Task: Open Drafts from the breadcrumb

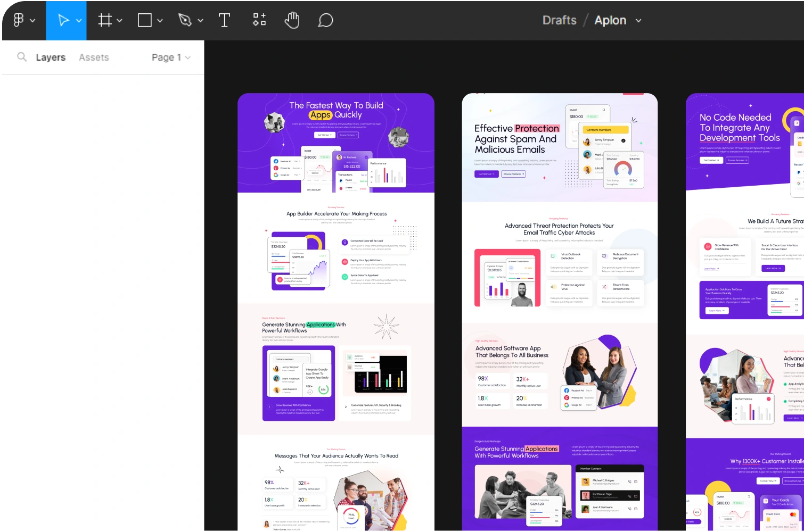Action: coord(559,20)
